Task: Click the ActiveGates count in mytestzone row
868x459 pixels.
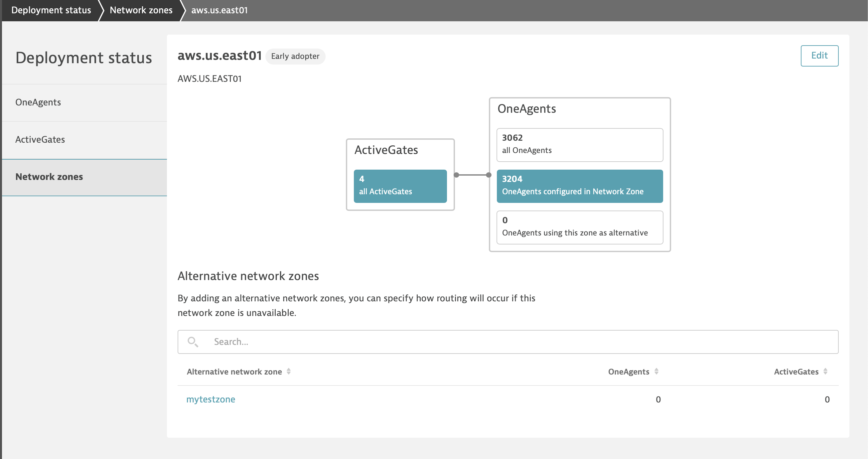Action: (x=827, y=399)
